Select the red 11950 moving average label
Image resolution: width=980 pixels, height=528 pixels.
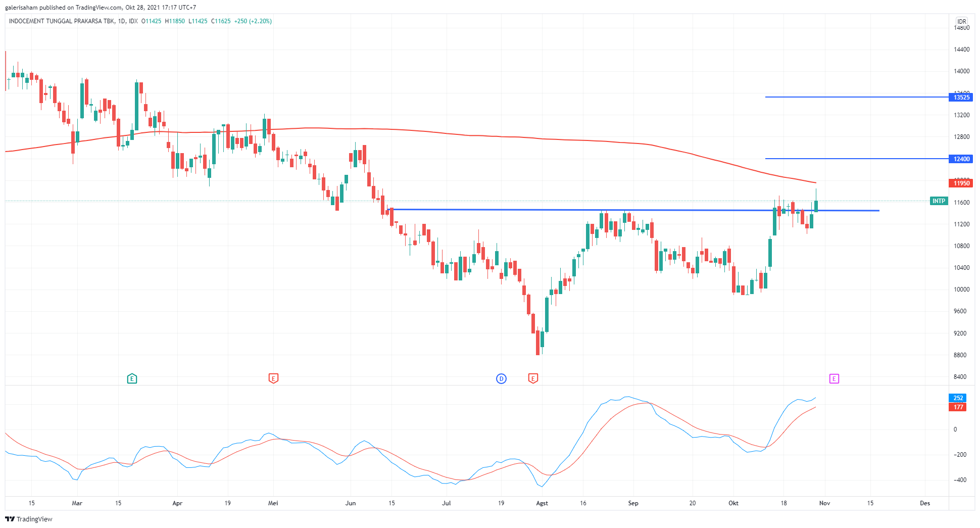[961, 183]
